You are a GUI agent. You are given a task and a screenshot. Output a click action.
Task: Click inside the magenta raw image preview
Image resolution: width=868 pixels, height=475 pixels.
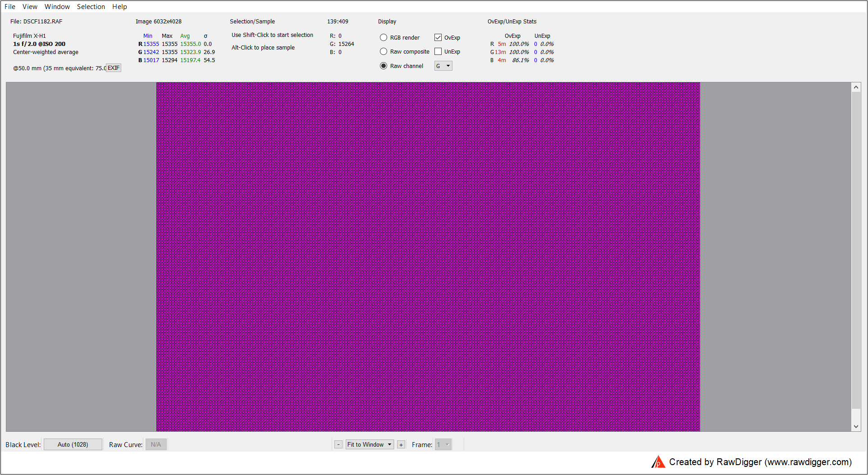428,257
